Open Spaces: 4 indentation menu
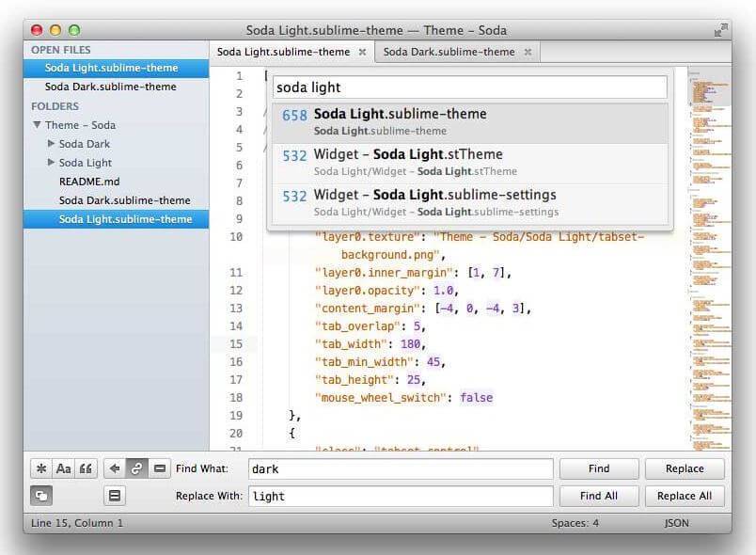Viewport: 756px width, 555px height. tap(575, 523)
